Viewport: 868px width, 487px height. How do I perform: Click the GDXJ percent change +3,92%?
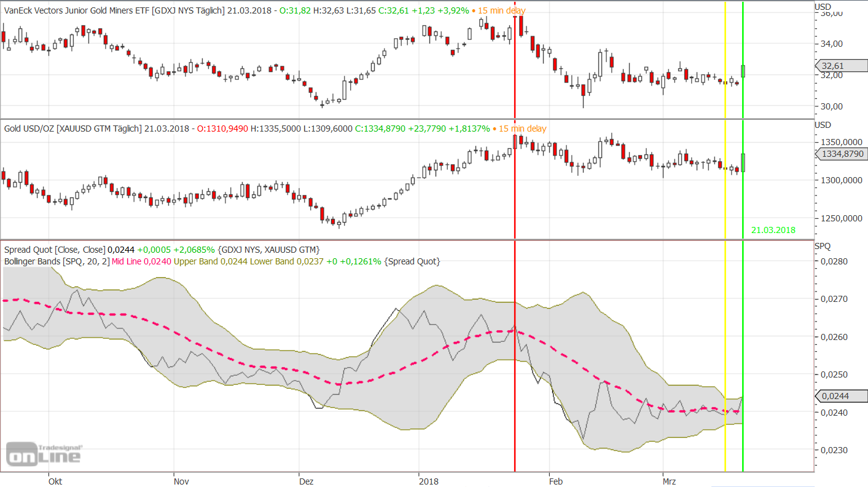(x=453, y=10)
